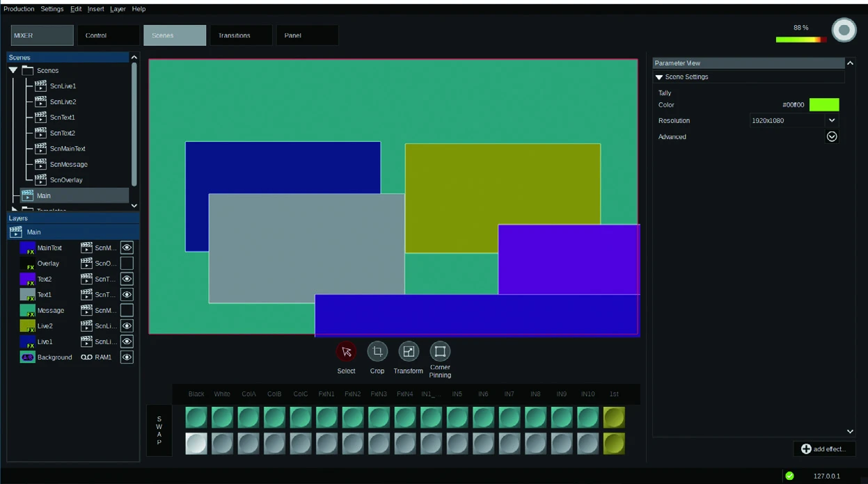Screen dimensions: 868x484
Task: Collapse the Scene Settings section
Action: (x=659, y=77)
